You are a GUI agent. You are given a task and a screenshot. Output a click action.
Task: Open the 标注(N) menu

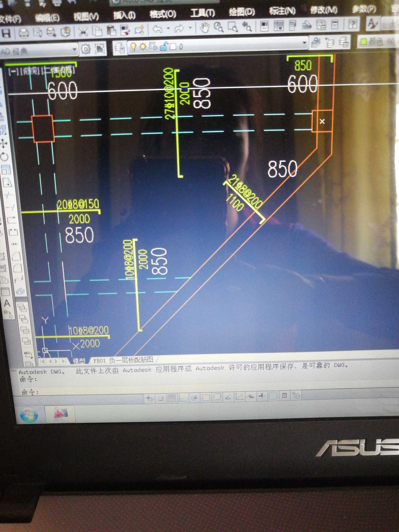coord(282,11)
